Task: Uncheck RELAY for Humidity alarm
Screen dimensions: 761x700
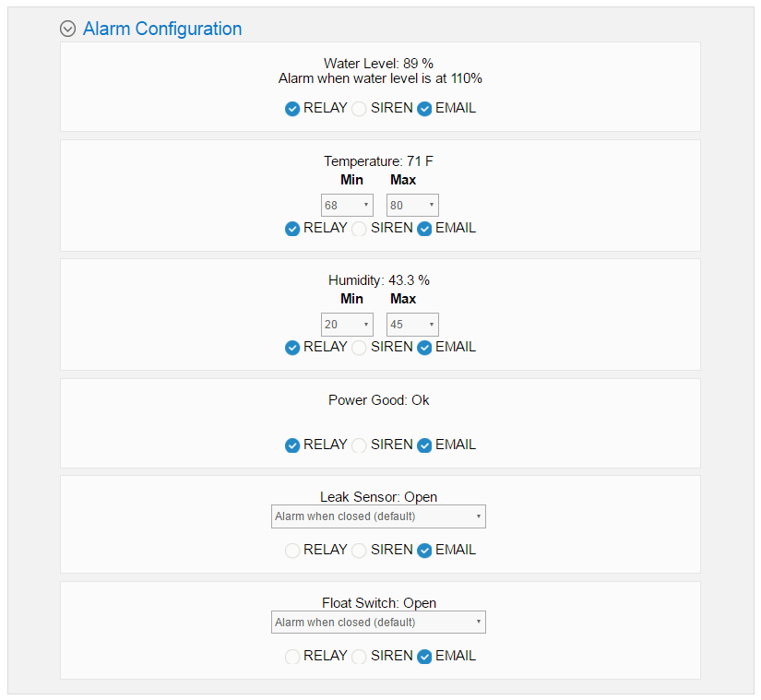Action: coord(292,348)
